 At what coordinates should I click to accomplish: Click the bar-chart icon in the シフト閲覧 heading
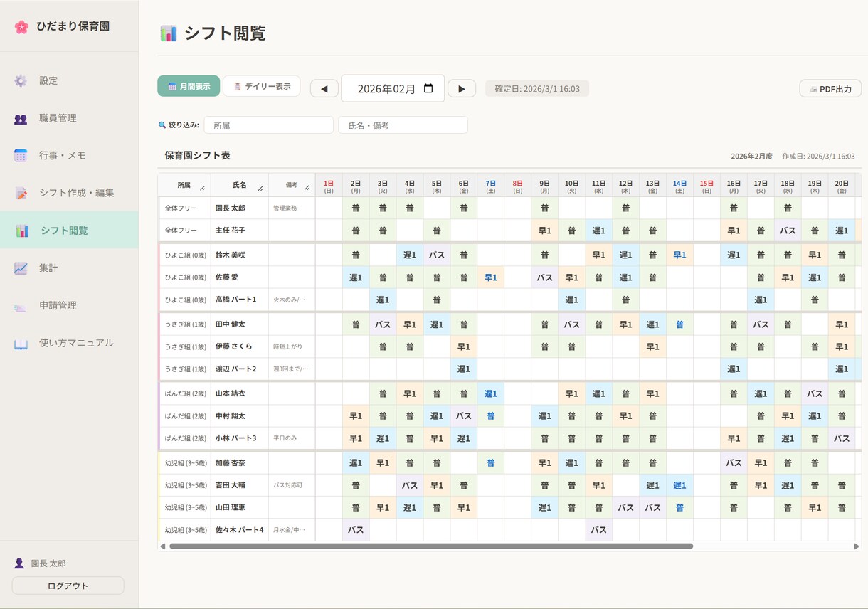click(x=169, y=33)
